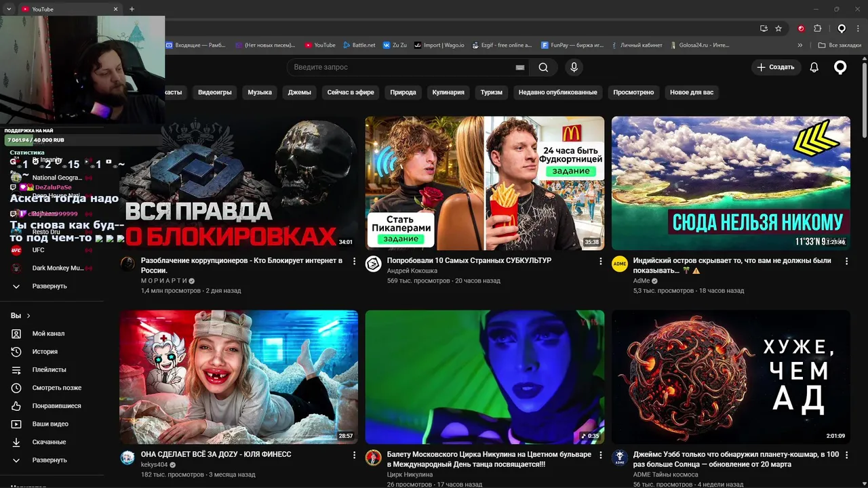The image size is (868, 488).
Task: Open the FunPay bookmark
Action: pyautogui.click(x=572, y=45)
